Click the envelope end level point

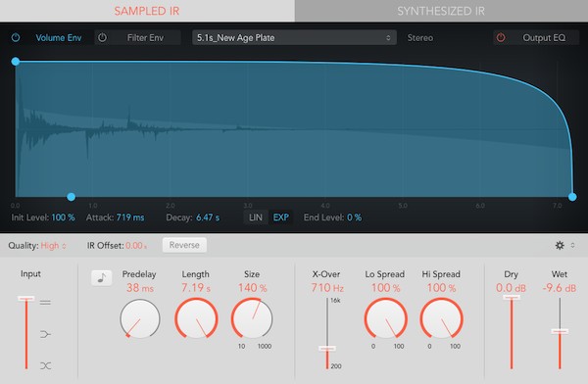click(572, 197)
